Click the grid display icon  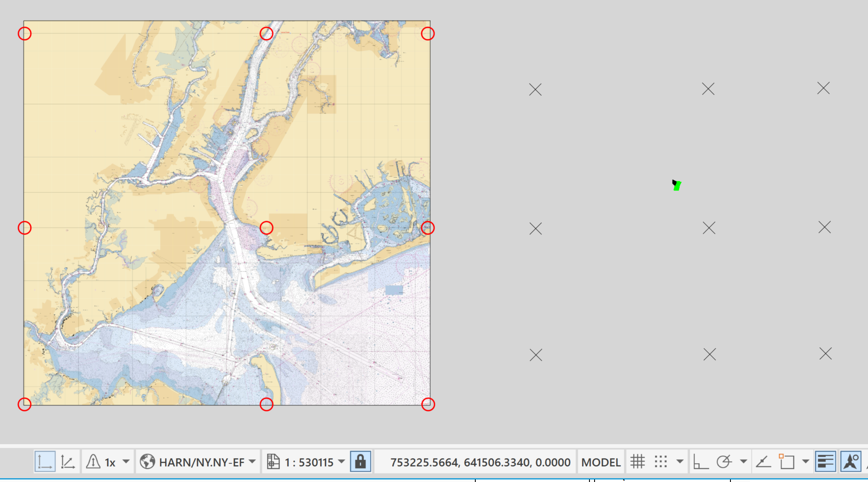(637, 461)
